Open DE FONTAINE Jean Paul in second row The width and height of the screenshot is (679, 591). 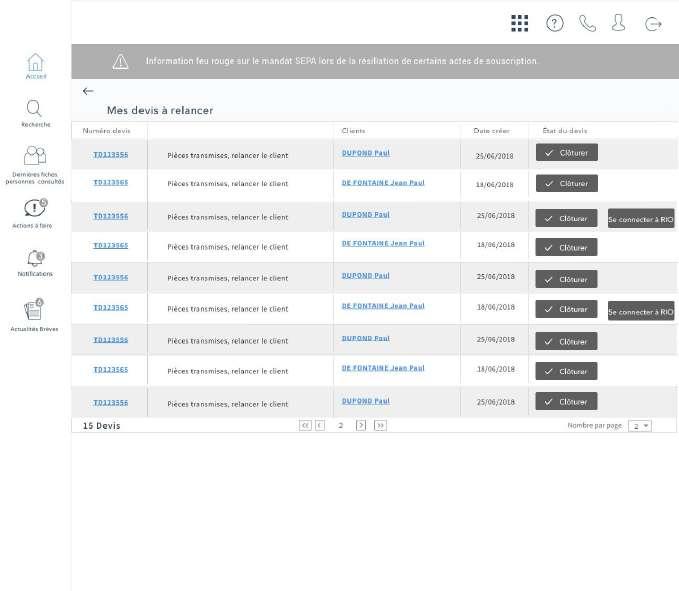click(x=383, y=183)
